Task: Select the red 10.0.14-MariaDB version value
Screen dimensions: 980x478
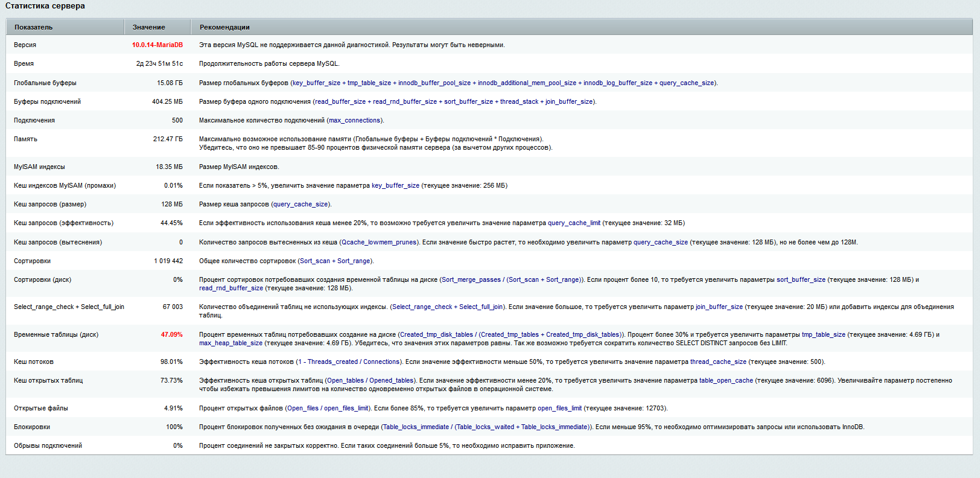Action: click(x=157, y=45)
